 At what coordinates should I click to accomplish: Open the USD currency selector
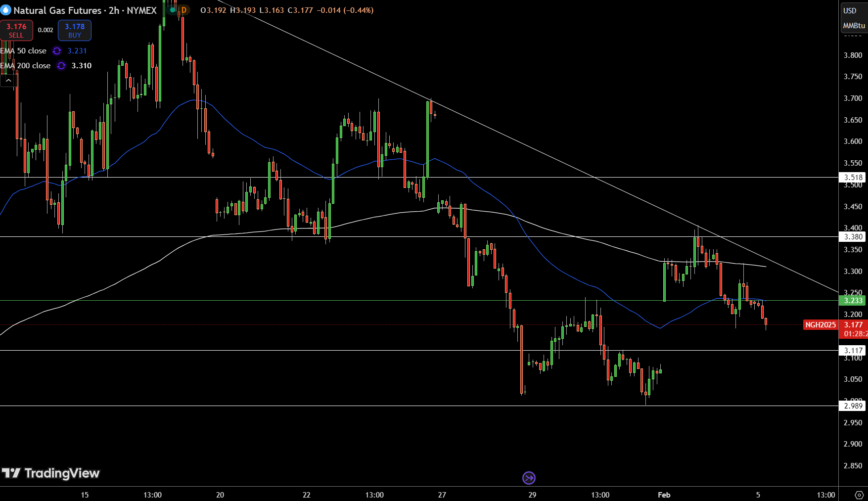click(x=850, y=10)
